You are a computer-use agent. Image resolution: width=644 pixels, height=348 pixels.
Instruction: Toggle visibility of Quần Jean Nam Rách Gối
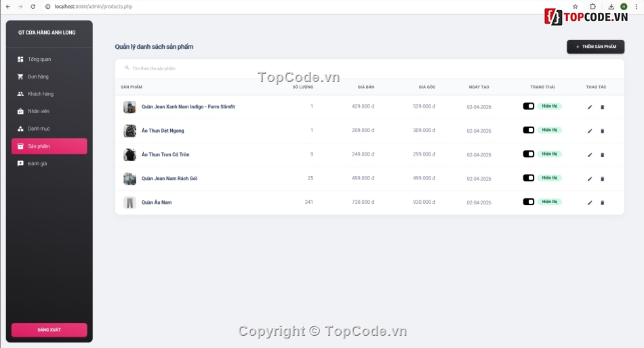point(529,177)
